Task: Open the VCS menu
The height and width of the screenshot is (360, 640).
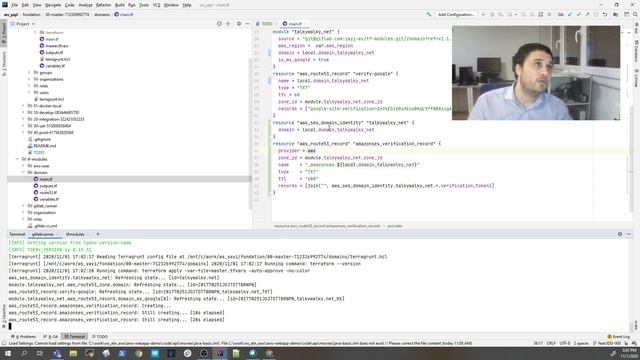Action: click(156, 5)
